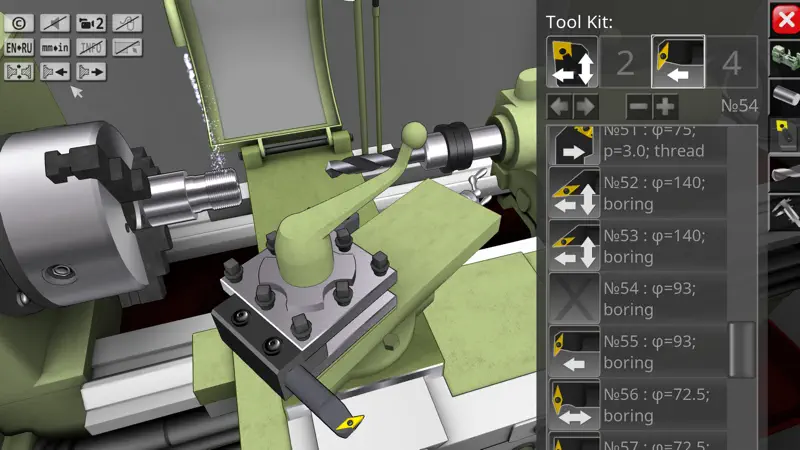This screenshot has width=800, height=450.
Task: Select '№53 : φ=140; boring' text
Action: [x=655, y=246]
